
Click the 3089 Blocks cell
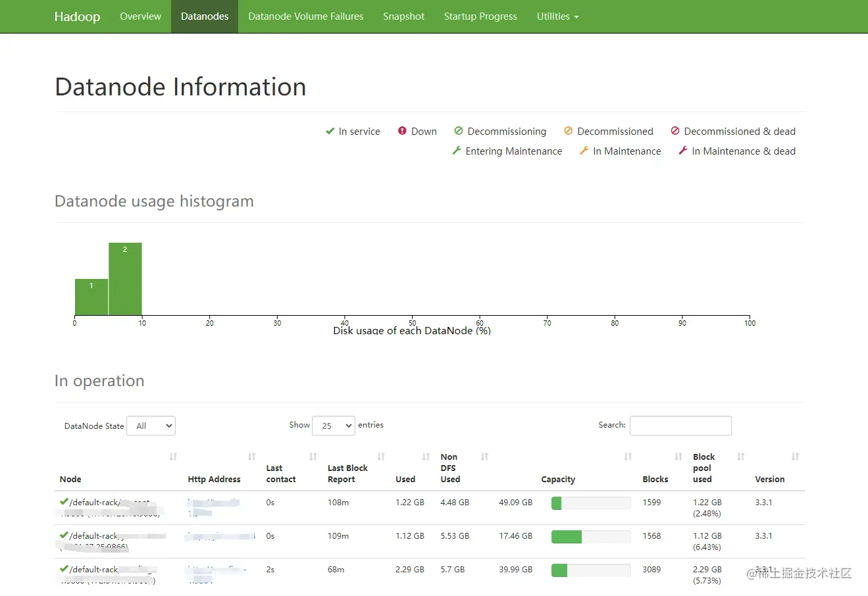point(651,570)
